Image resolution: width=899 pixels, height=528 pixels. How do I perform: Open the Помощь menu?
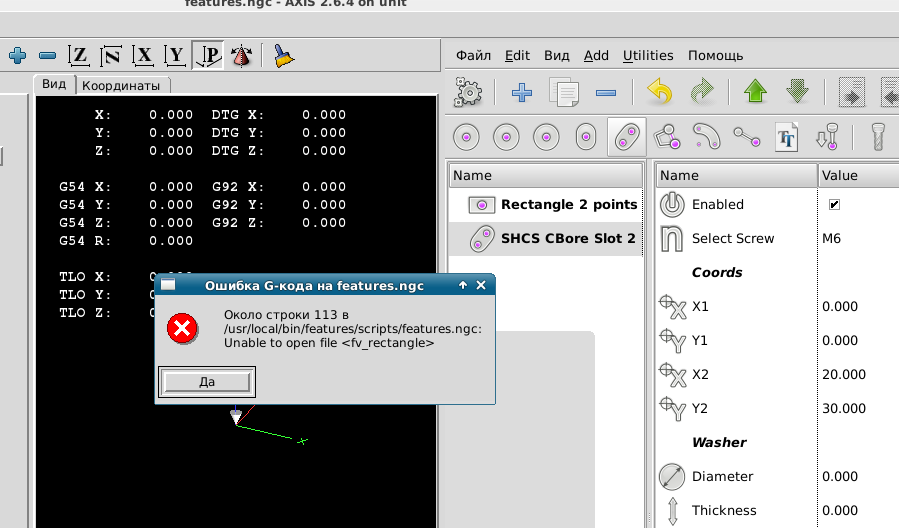[716, 56]
